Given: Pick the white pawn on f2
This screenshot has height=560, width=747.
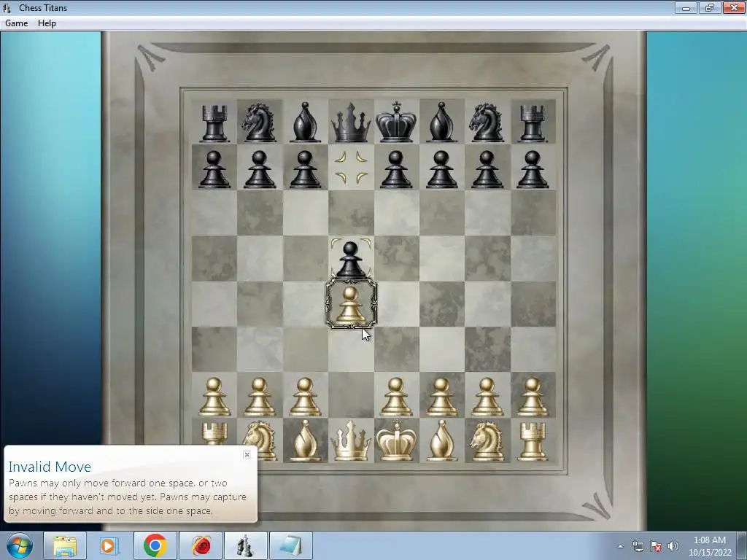Looking at the screenshot, I should click(441, 397).
